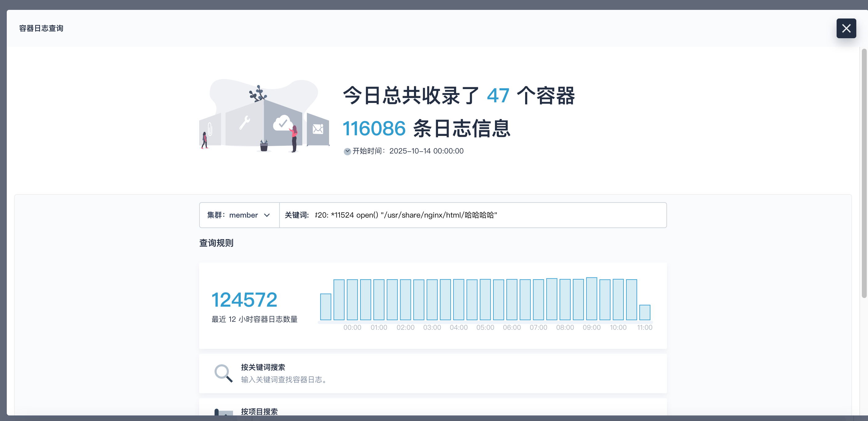This screenshot has height=421, width=868.
Task: Click the 124572 recent log count number
Action: pos(244,300)
